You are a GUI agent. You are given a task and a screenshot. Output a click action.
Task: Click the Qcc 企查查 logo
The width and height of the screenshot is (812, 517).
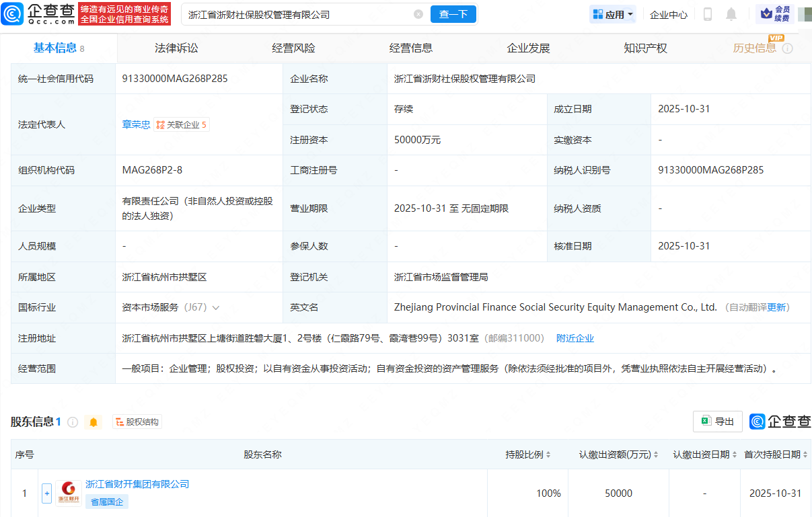(x=38, y=14)
